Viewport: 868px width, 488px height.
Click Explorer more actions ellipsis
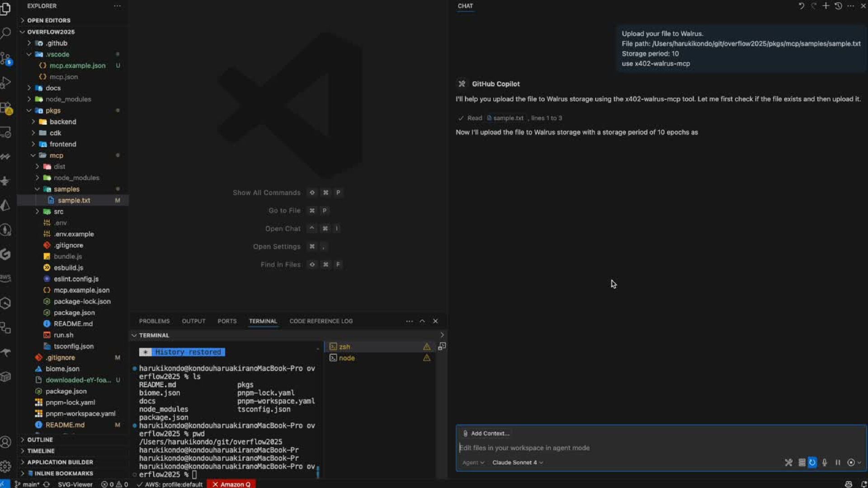[x=117, y=6]
